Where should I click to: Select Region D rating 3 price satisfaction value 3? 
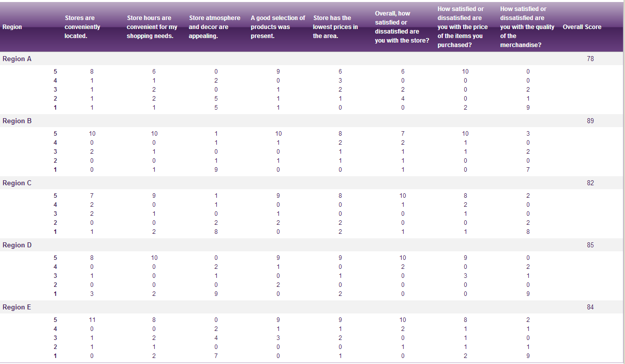(x=465, y=276)
